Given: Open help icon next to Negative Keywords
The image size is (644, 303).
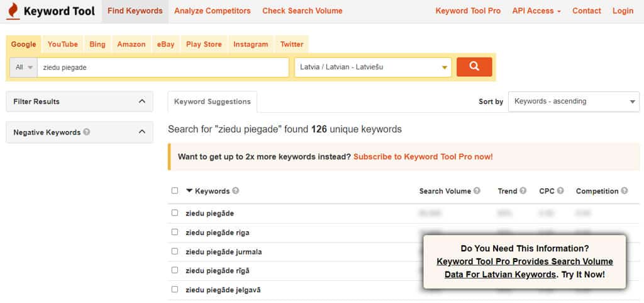Looking at the screenshot, I should click(x=86, y=132).
